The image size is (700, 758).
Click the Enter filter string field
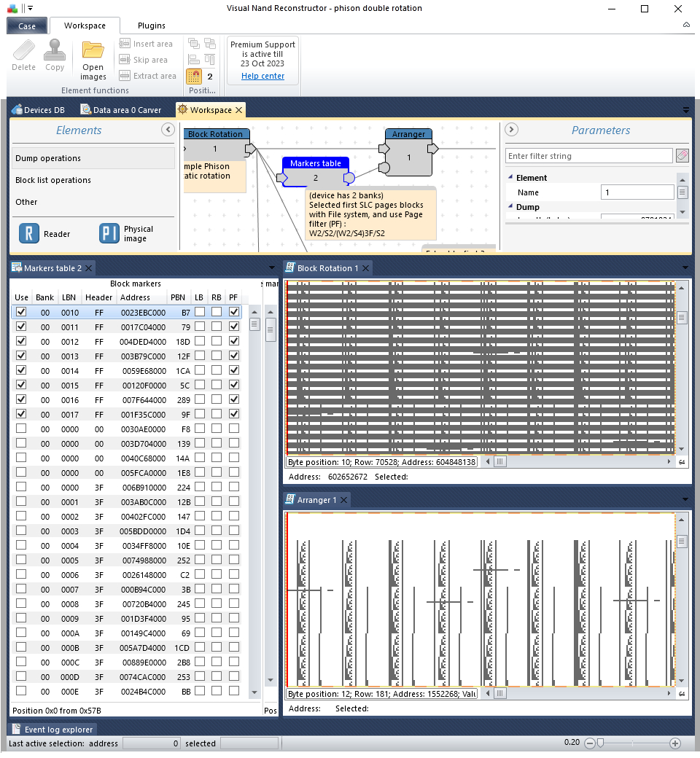[588, 156]
